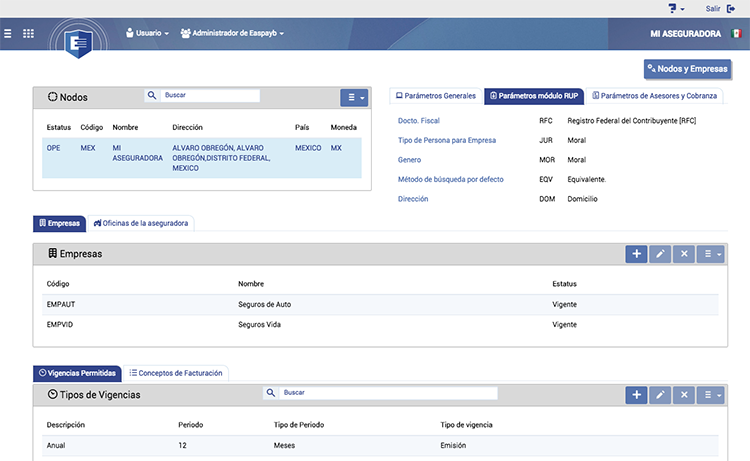
Task: Click the ALVARO OBREGÓN address cell
Action: (x=221, y=158)
